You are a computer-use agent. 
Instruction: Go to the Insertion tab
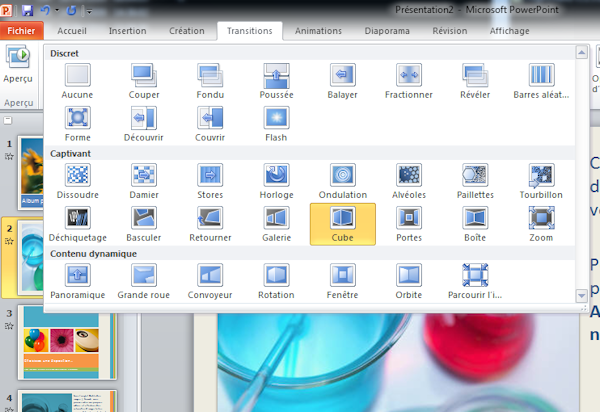(126, 31)
